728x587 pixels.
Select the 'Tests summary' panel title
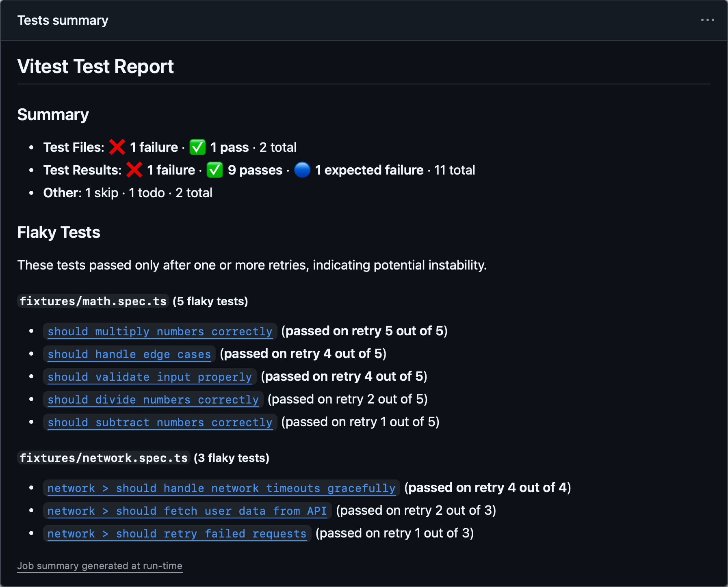coord(63,20)
